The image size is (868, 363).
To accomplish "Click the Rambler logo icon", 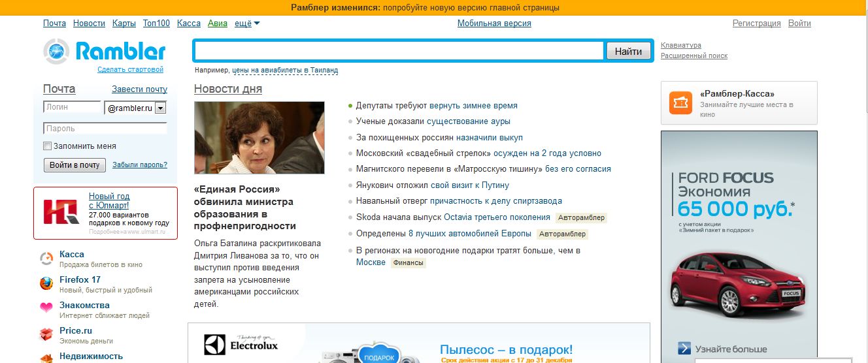I will (x=56, y=51).
